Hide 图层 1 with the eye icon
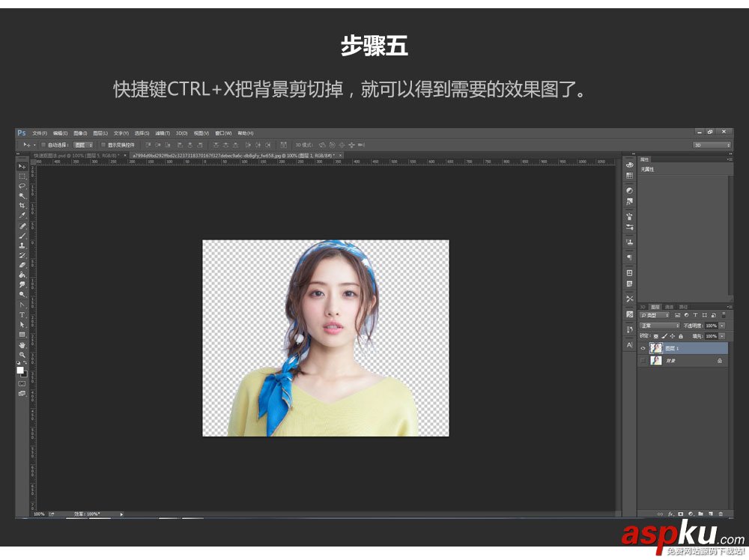749x560 pixels. pyautogui.click(x=643, y=349)
